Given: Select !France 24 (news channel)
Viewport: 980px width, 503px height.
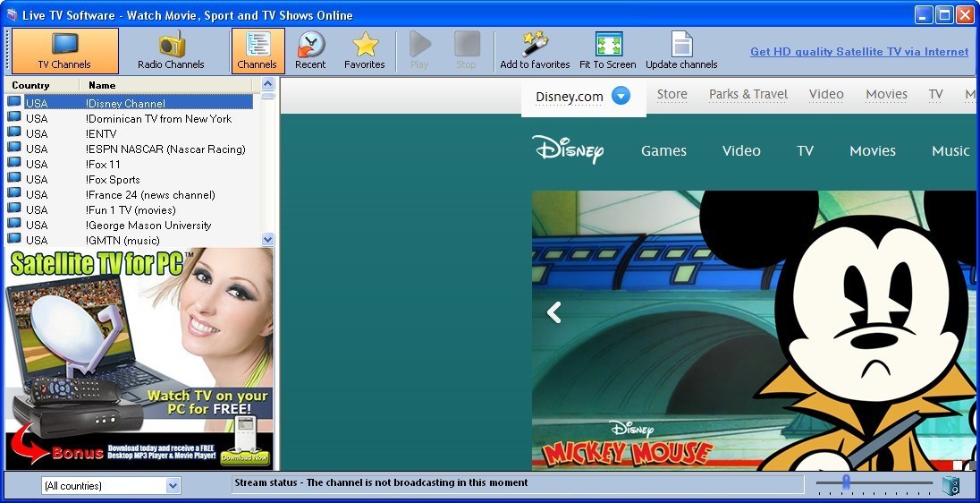Looking at the screenshot, I should pyautogui.click(x=130, y=194).
